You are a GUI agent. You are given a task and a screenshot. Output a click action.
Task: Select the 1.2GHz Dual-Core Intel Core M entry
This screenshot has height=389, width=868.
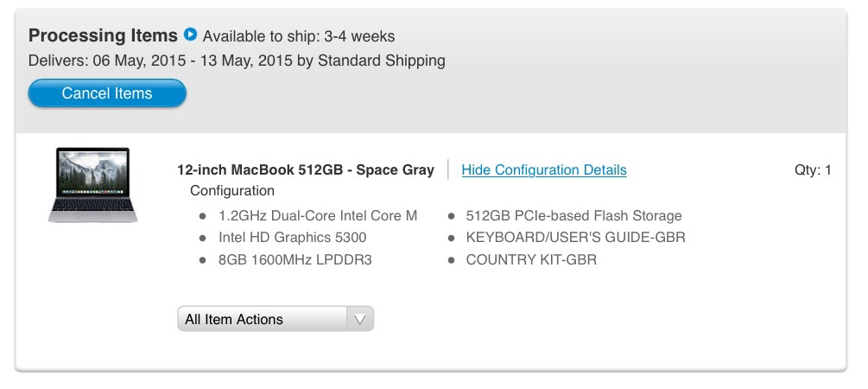(318, 215)
